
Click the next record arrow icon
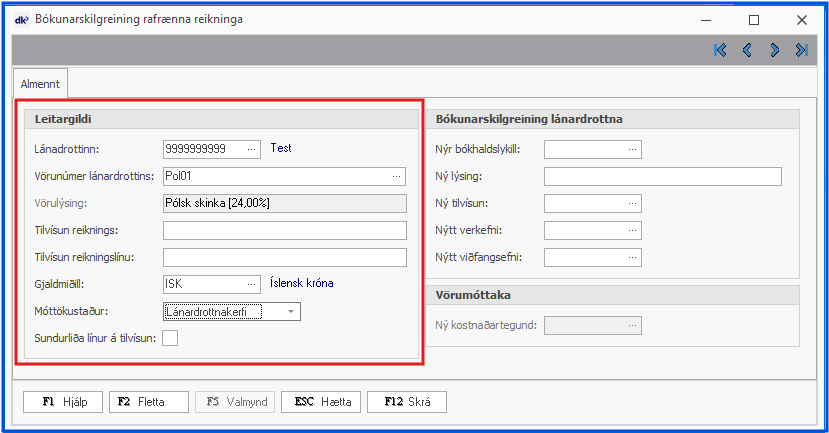coord(774,50)
